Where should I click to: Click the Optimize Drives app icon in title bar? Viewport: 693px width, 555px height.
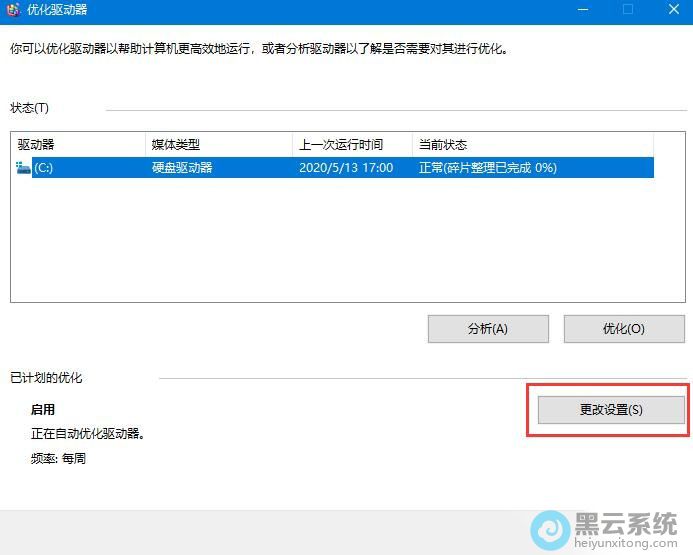pos(13,10)
